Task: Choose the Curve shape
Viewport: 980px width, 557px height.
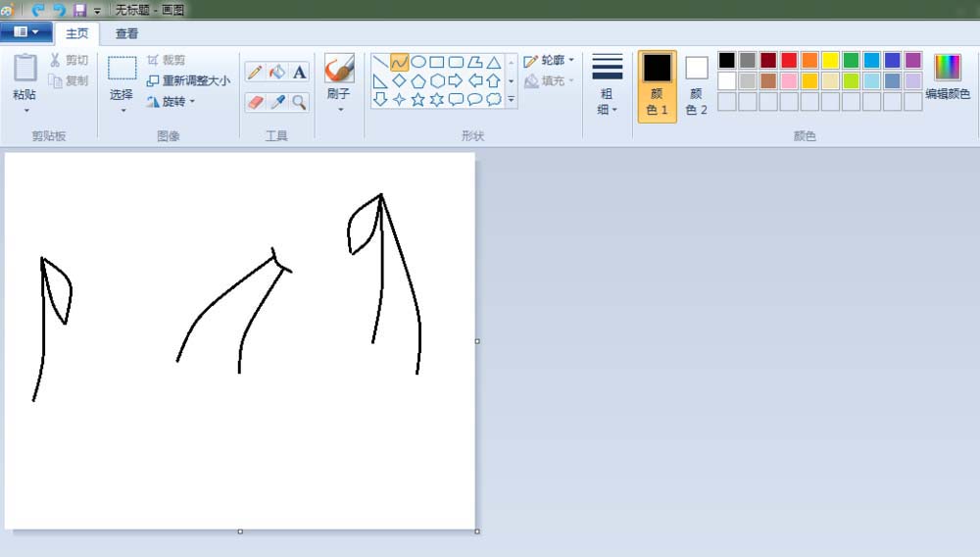Action: click(x=399, y=62)
